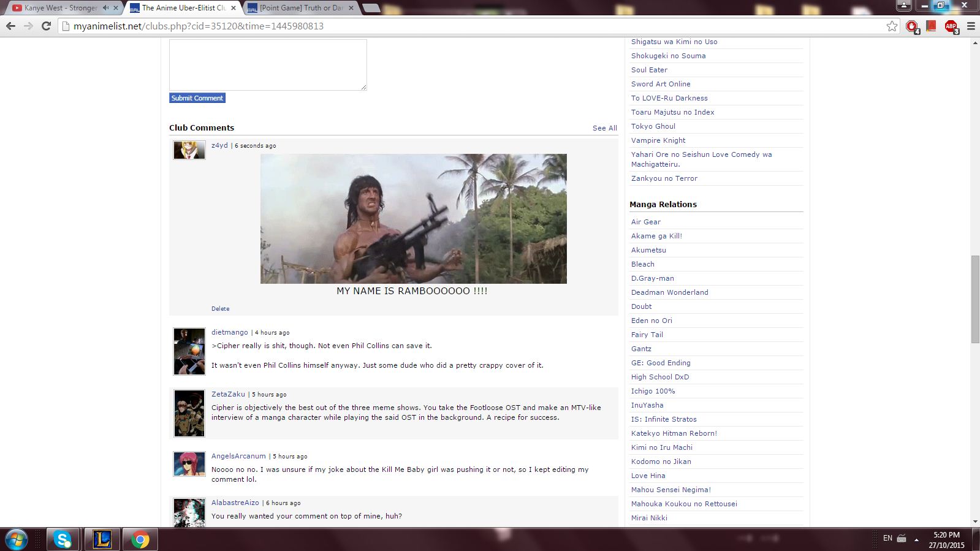Open League of Legends from the taskbar

point(102,539)
